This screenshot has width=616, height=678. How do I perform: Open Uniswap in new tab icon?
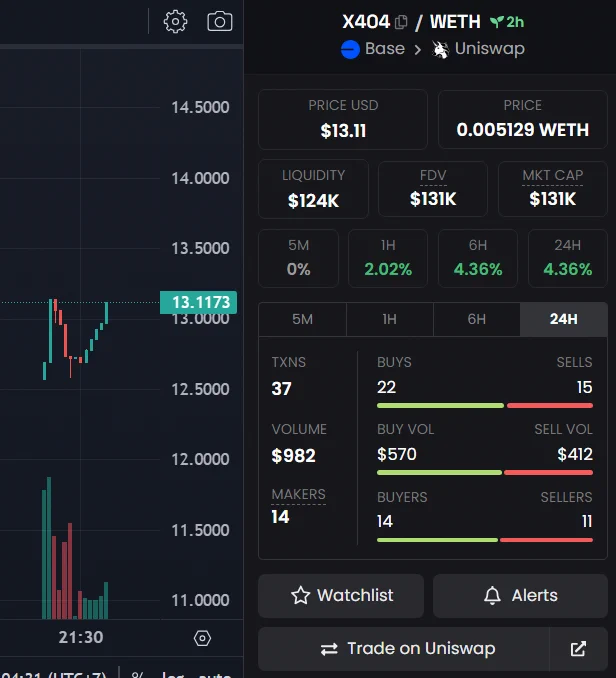(578, 649)
